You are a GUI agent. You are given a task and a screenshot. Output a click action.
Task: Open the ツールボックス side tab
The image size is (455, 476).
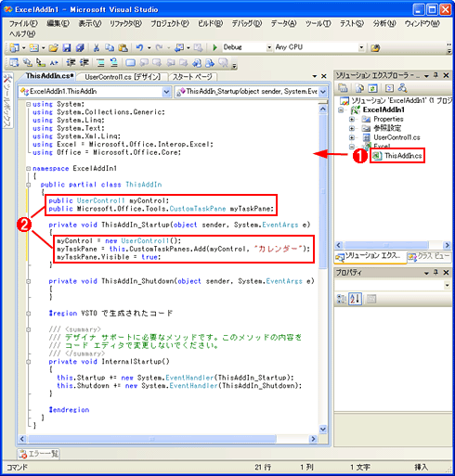tap(8, 101)
